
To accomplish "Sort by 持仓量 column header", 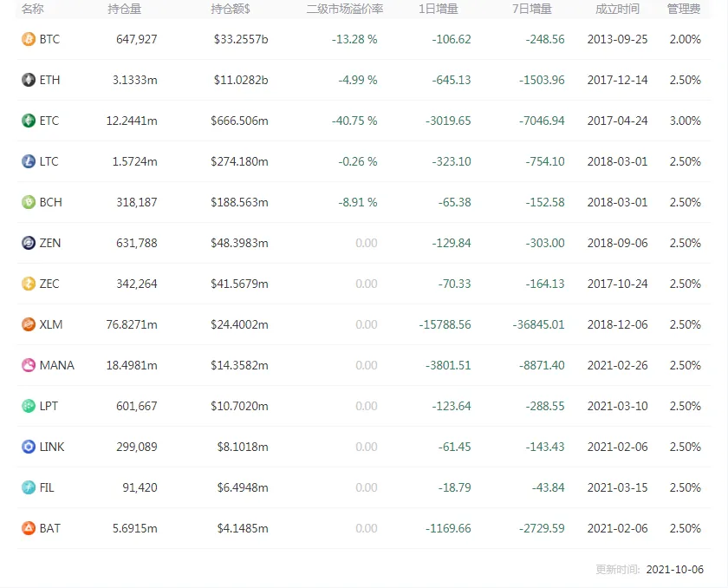I will pyautogui.click(x=125, y=9).
